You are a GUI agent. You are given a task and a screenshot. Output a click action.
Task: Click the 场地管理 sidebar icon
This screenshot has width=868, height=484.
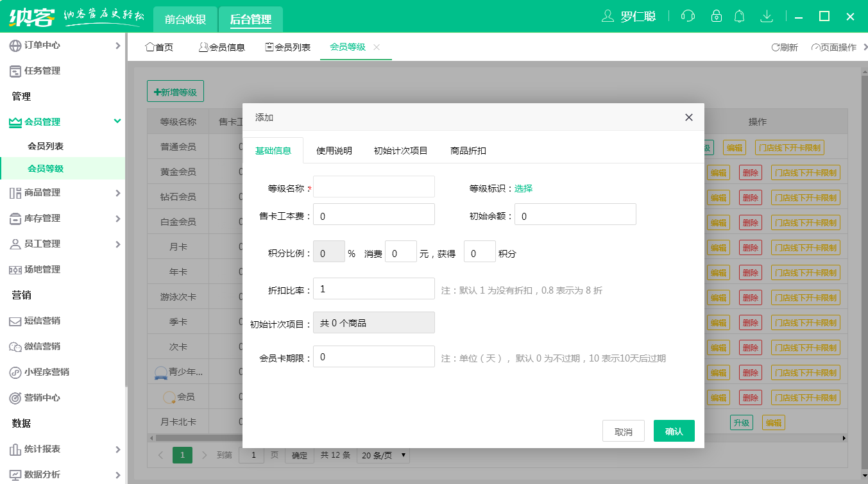pos(15,270)
